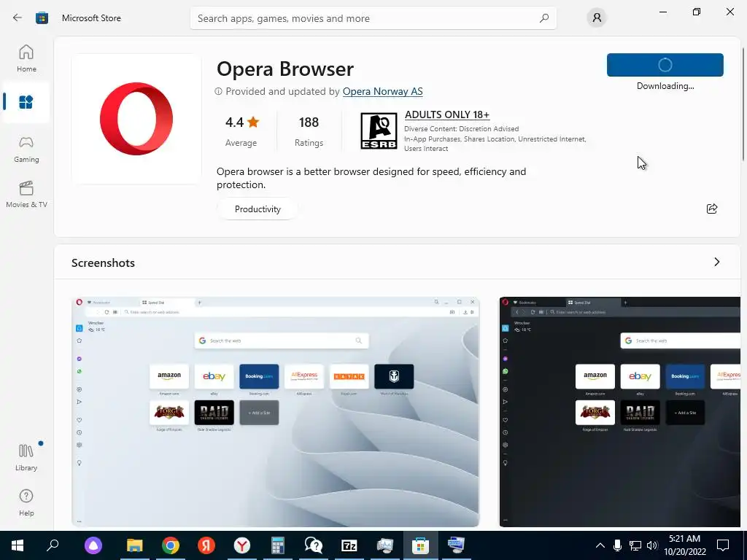
Task: Open 7-Zip from the taskbar
Action: (349, 545)
